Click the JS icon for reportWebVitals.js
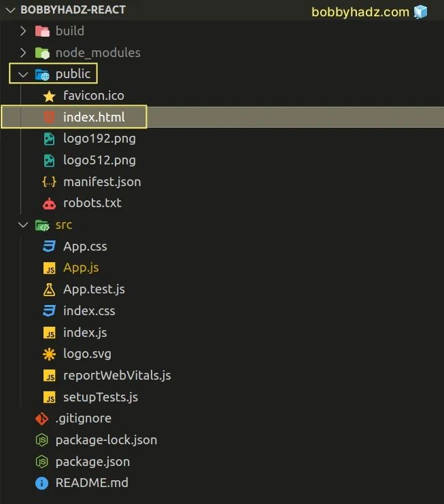Viewport: 444px width, 504px height. click(x=49, y=376)
